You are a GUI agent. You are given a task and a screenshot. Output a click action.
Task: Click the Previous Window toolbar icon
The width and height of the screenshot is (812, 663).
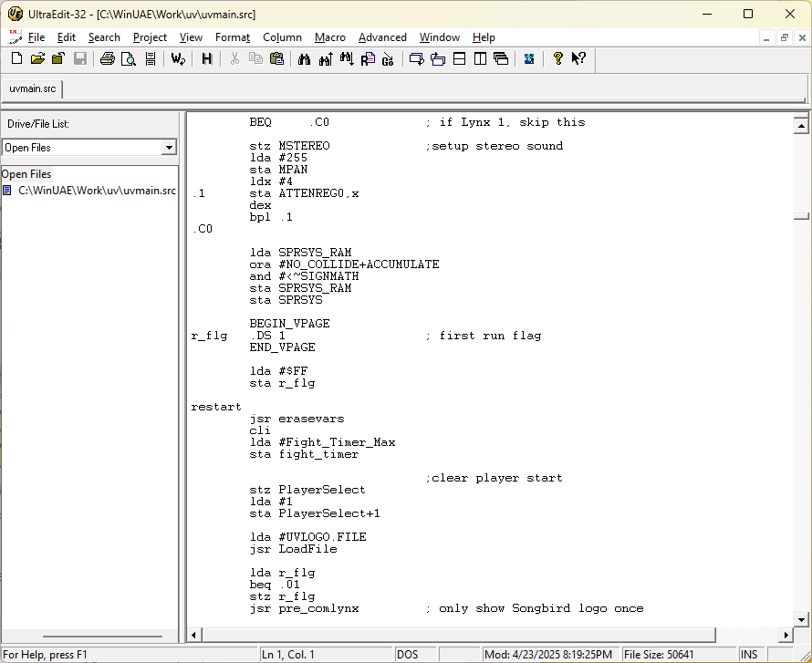point(438,58)
